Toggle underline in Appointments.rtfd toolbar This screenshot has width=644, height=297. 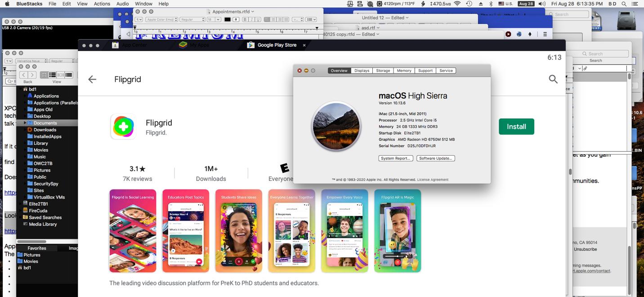coord(258,20)
